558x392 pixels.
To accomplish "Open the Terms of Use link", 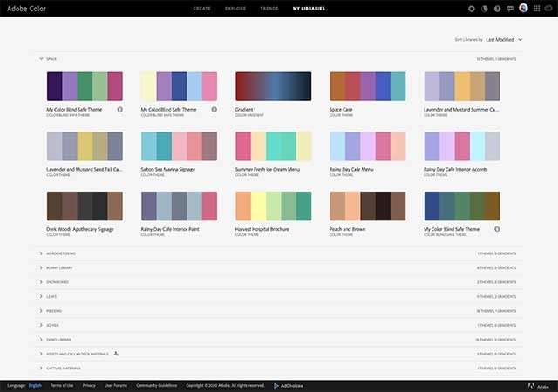I will pyautogui.click(x=62, y=384).
